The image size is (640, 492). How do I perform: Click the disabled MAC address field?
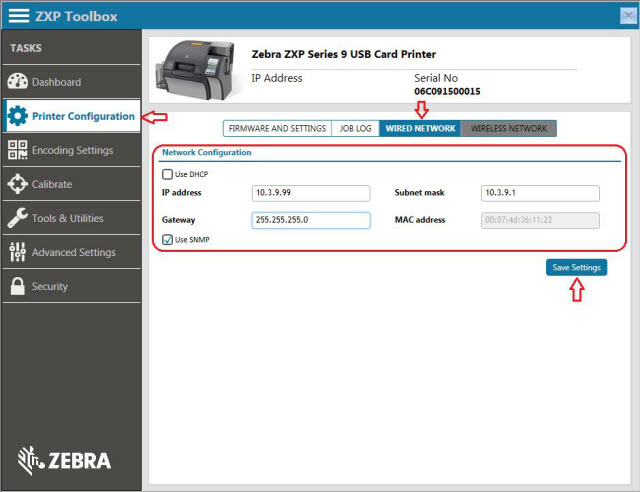[x=540, y=220]
